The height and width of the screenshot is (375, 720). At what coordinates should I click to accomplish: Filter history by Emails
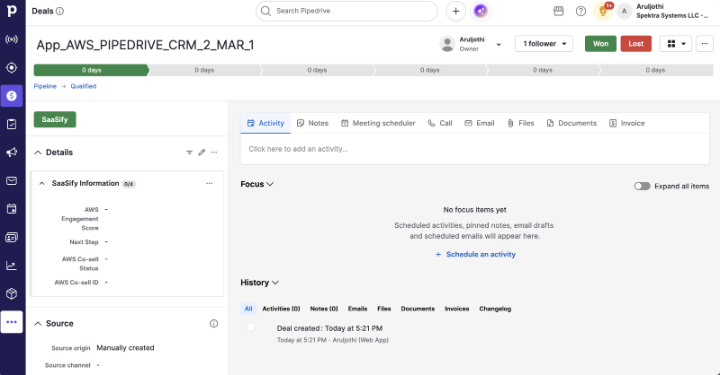[x=357, y=309]
